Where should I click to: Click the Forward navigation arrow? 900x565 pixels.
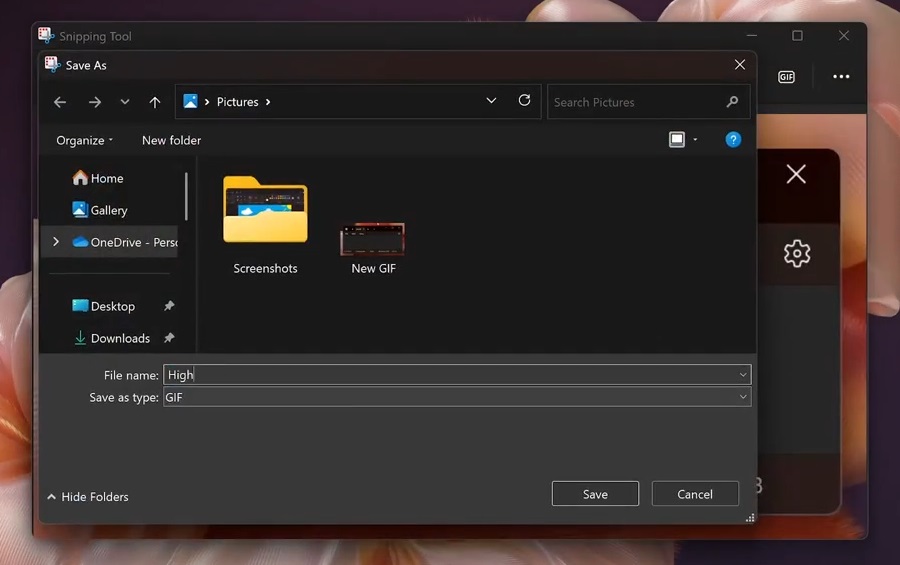(x=94, y=102)
